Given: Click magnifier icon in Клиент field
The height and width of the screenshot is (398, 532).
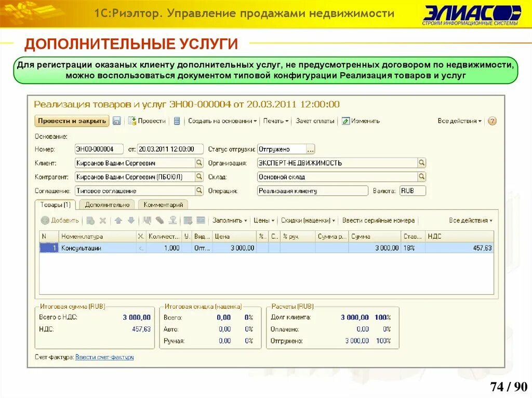Looking at the screenshot, I should (x=199, y=163).
